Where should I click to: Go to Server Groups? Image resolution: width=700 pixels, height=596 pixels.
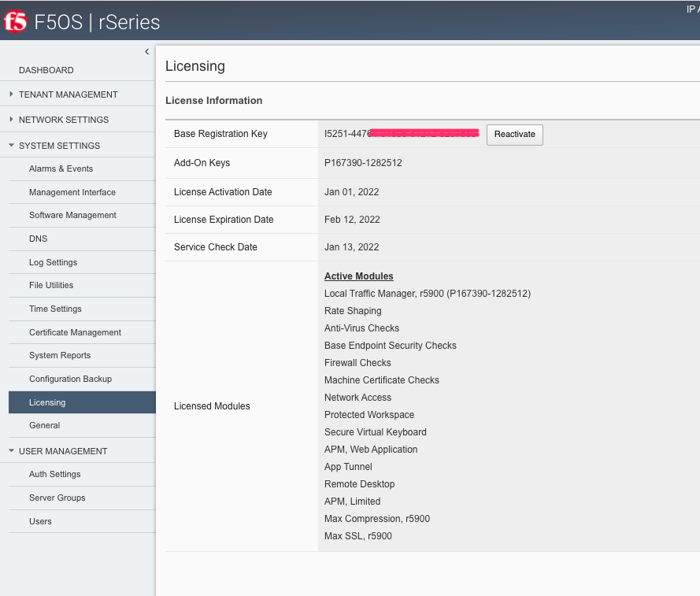(x=57, y=498)
